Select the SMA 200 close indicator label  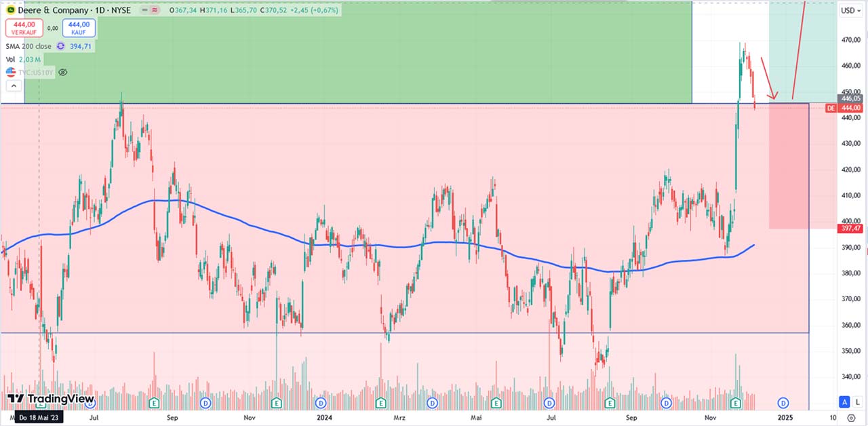29,46
